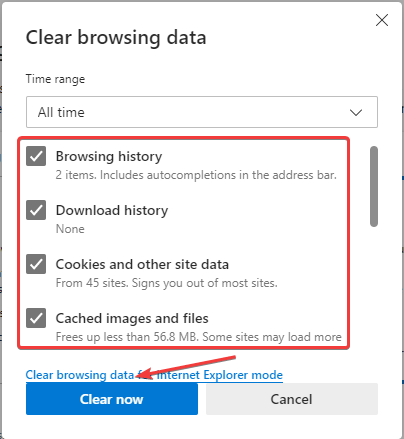The width and height of the screenshot is (404, 439).
Task: Toggle the Download history checkbox
Action: [x=36, y=210]
